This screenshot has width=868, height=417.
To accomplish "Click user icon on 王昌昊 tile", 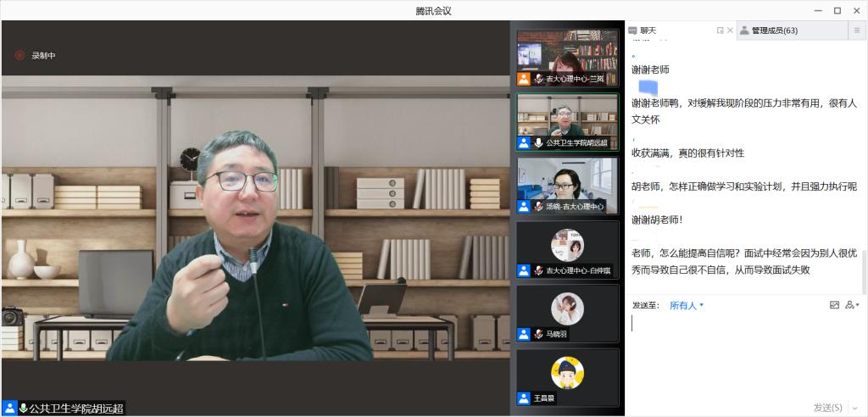I will point(524,398).
